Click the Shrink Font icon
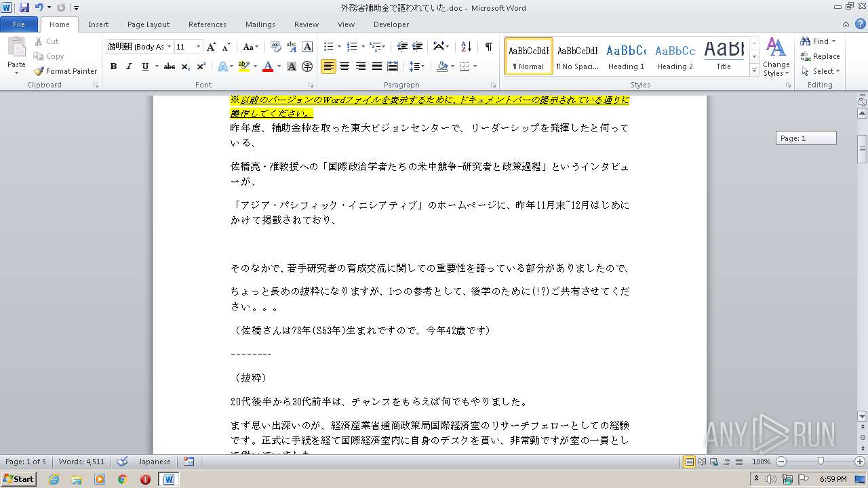 pyautogui.click(x=226, y=47)
